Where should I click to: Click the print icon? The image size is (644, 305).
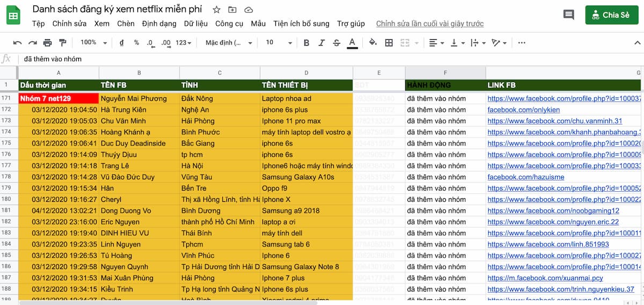(47, 43)
